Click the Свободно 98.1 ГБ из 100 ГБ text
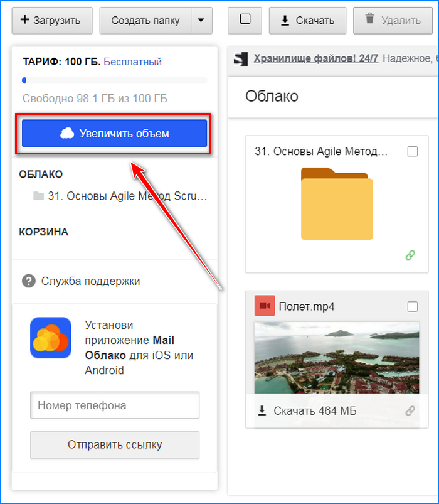Screen dimensions: 439x504 click(95, 99)
